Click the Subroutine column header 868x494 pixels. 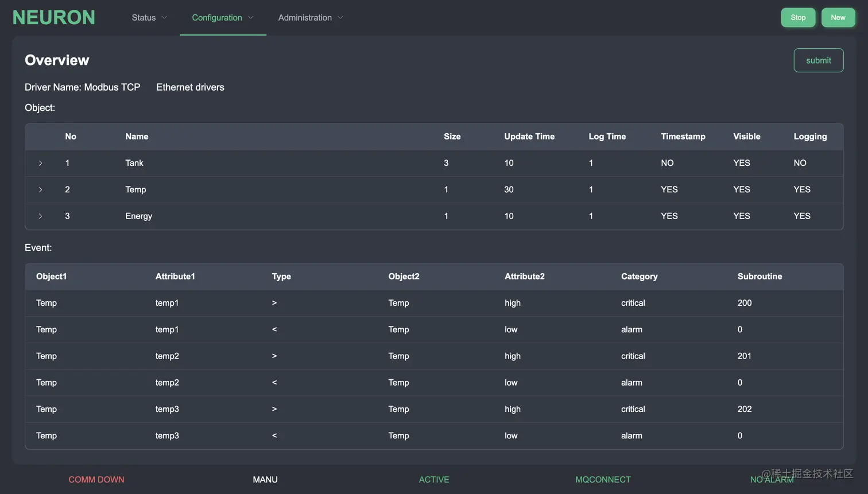pos(759,277)
